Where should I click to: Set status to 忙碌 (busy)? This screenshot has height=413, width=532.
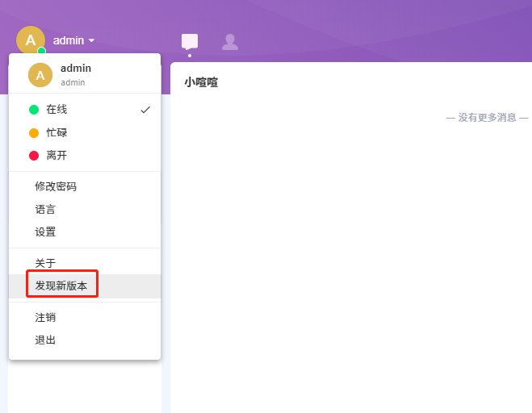[57, 133]
